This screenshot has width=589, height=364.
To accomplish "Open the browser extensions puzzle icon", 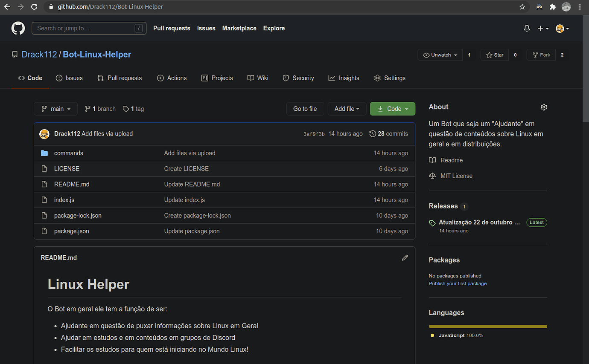I will coord(553,7).
